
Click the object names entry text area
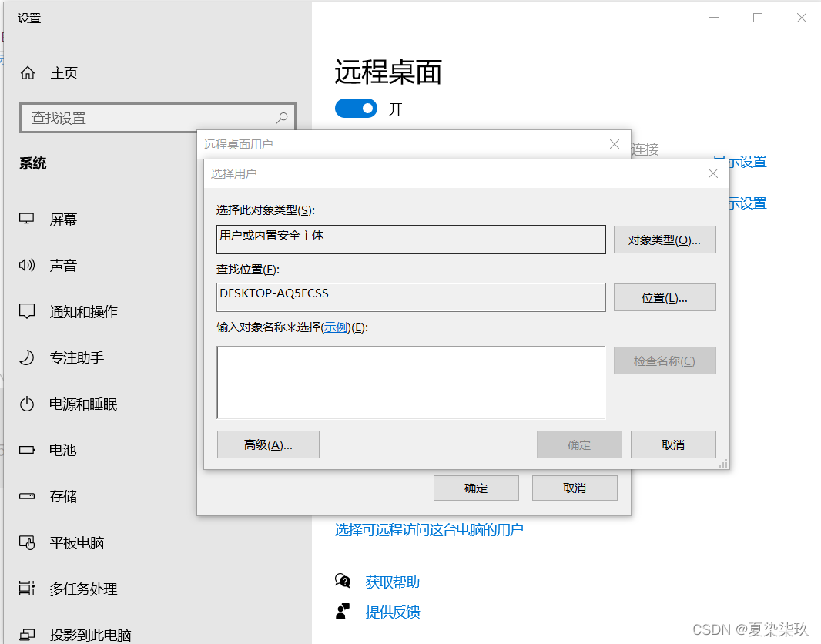(410, 382)
